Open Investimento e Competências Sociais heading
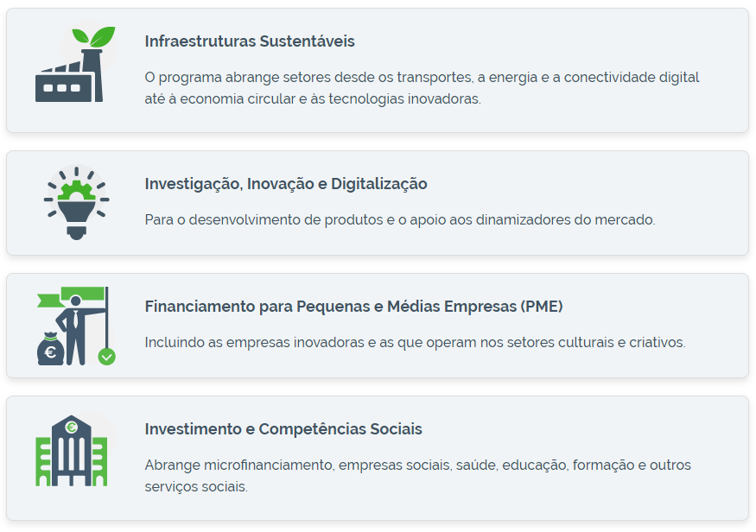 [x=283, y=429]
